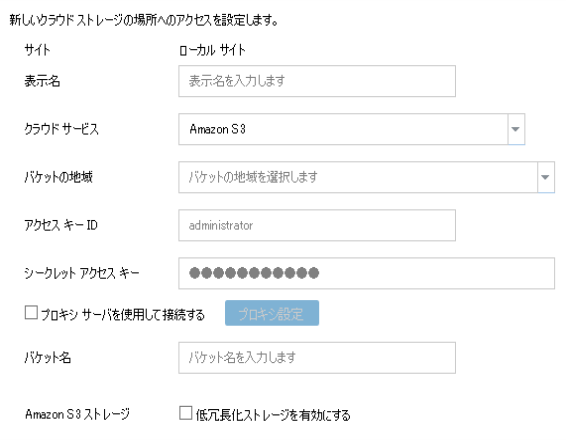Click the 低冗長化ストレージを有効にする checkbox label text

(273, 415)
